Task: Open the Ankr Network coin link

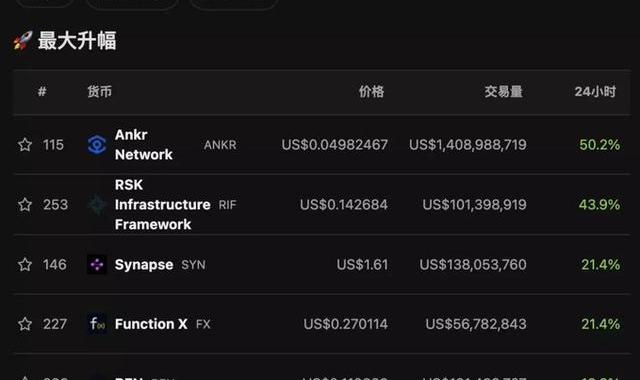Action: click(x=144, y=144)
